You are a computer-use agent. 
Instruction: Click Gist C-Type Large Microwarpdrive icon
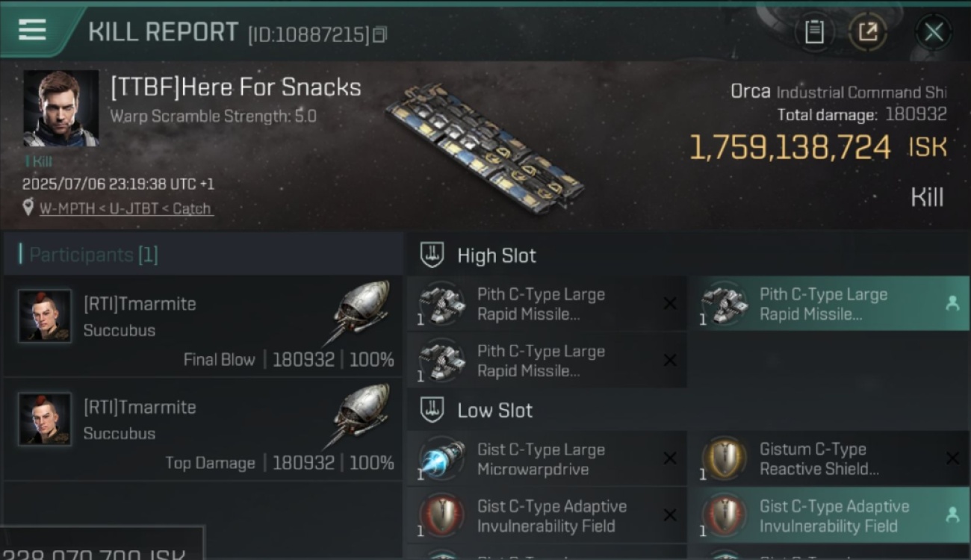(x=441, y=458)
